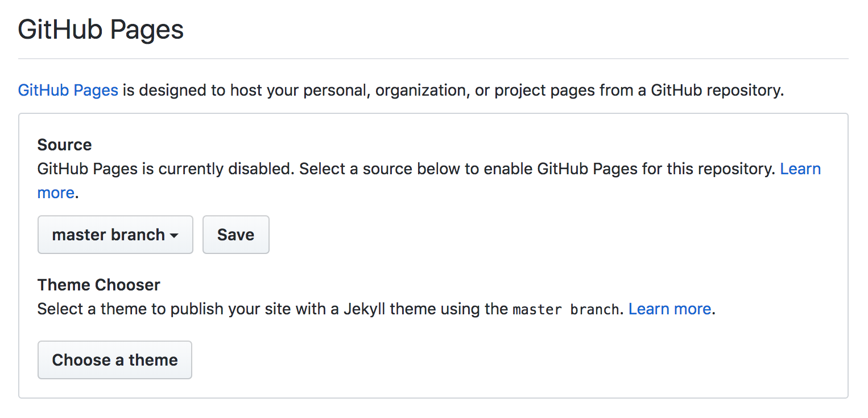868x418 pixels.
Task: Click the large GitHub Pages page heading
Action: 101,30
